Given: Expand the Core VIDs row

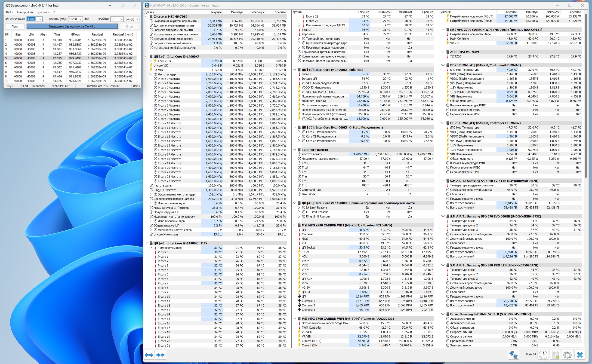Looking at the screenshot, I should coord(151,61).
